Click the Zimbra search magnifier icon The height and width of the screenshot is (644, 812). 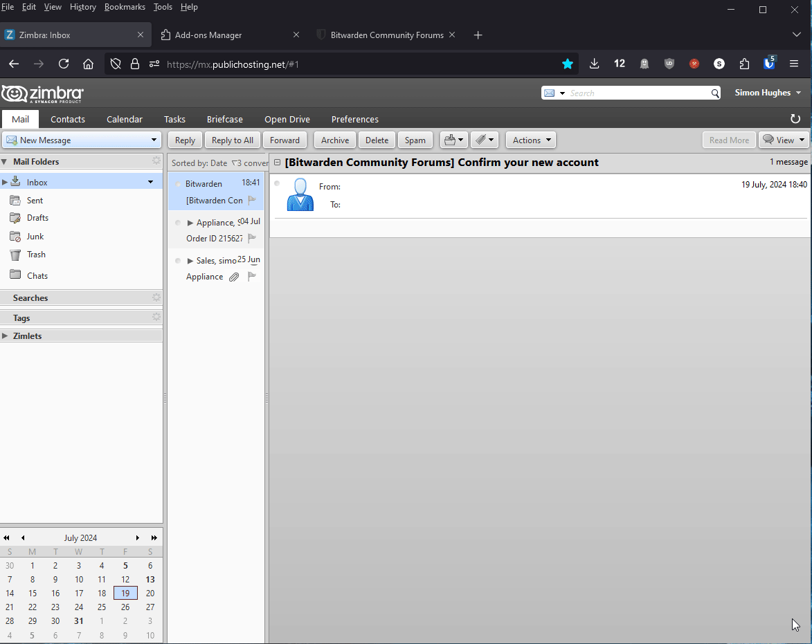coord(714,93)
